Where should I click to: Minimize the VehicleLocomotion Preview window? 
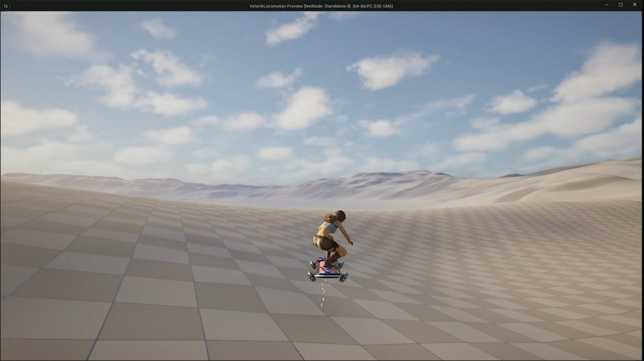[x=607, y=5]
